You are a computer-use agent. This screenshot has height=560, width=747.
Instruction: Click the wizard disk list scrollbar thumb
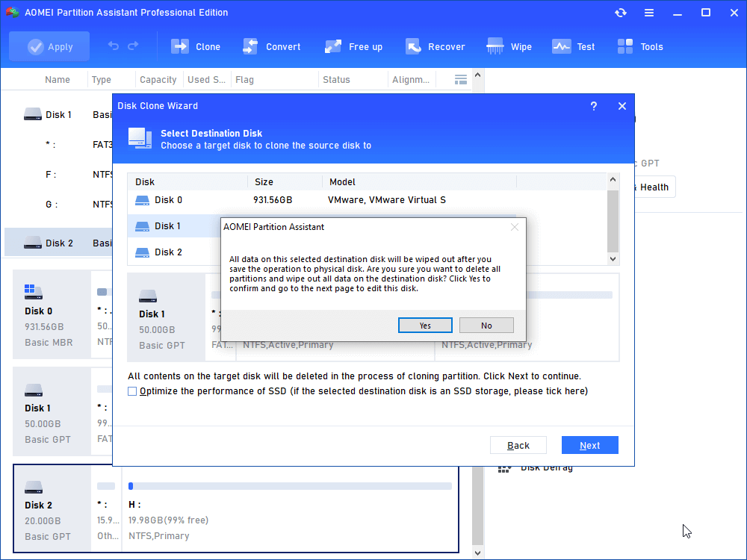[613, 221]
